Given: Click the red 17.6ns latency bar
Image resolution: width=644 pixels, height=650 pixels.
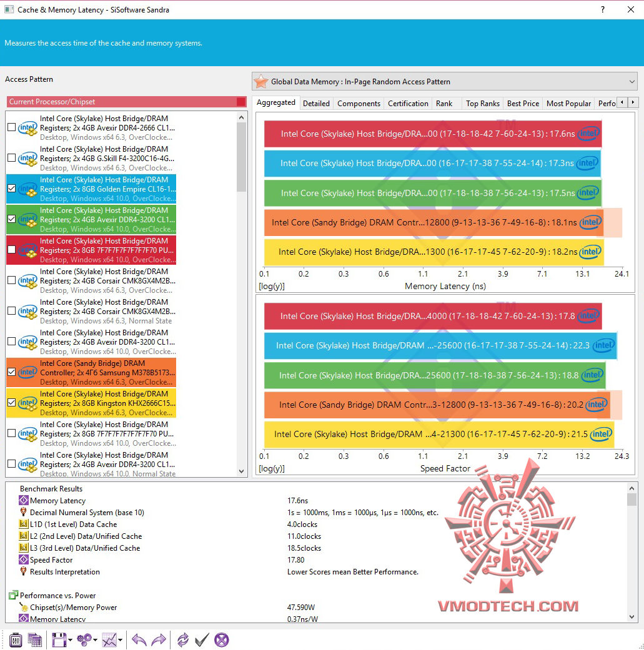Looking at the screenshot, I should (x=432, y=134).
